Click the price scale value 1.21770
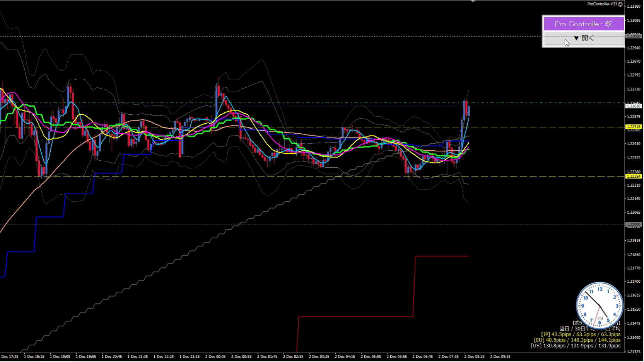This screenshot has height=362, width=644. click(x=634, y=268)
